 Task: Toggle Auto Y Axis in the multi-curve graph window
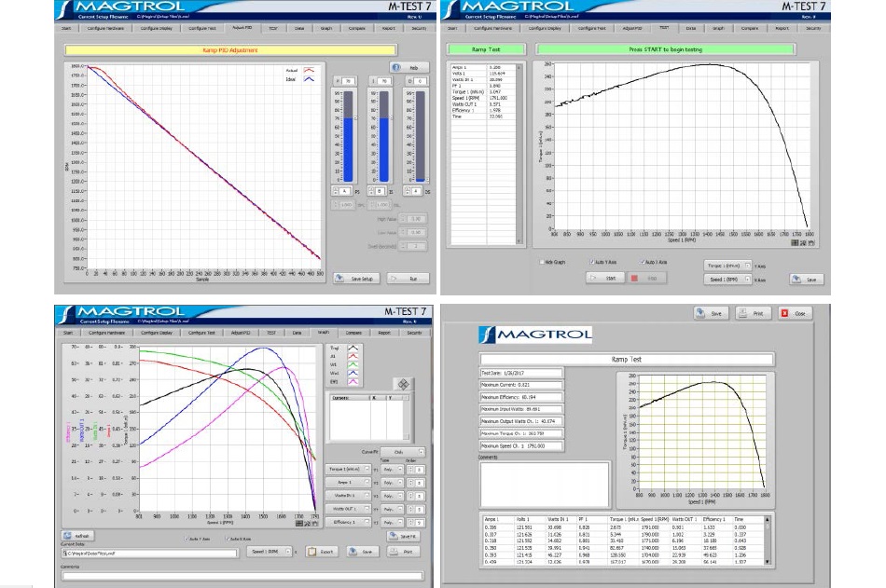point(187,539)
